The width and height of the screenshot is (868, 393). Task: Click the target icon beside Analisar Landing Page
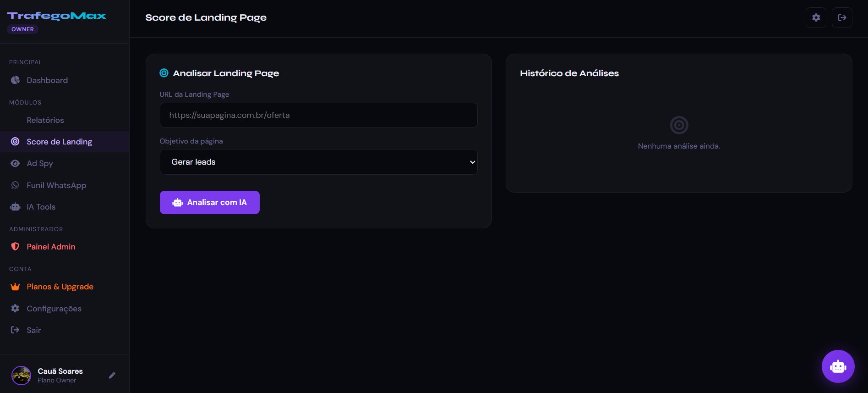tap(164, 73)
